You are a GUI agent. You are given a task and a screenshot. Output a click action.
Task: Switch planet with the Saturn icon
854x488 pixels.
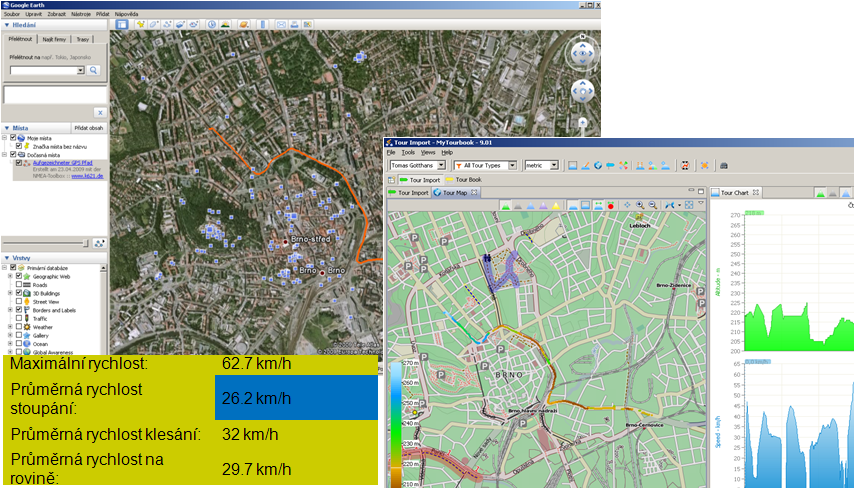(244, 25)
